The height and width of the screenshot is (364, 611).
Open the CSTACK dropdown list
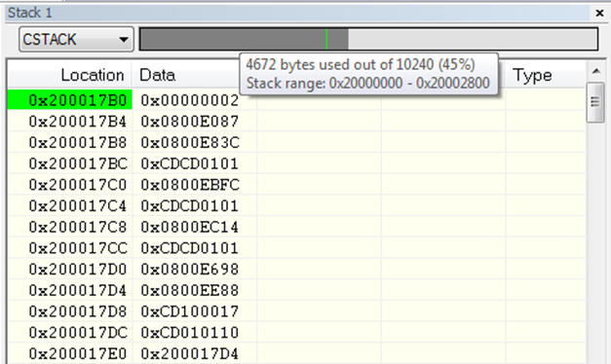pos(76,39)
